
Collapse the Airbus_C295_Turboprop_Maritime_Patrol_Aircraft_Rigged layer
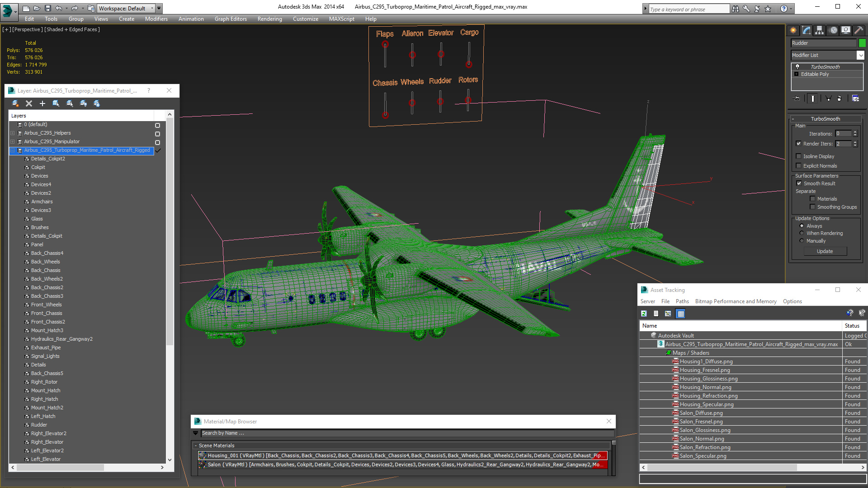click(x=13, y=150)
